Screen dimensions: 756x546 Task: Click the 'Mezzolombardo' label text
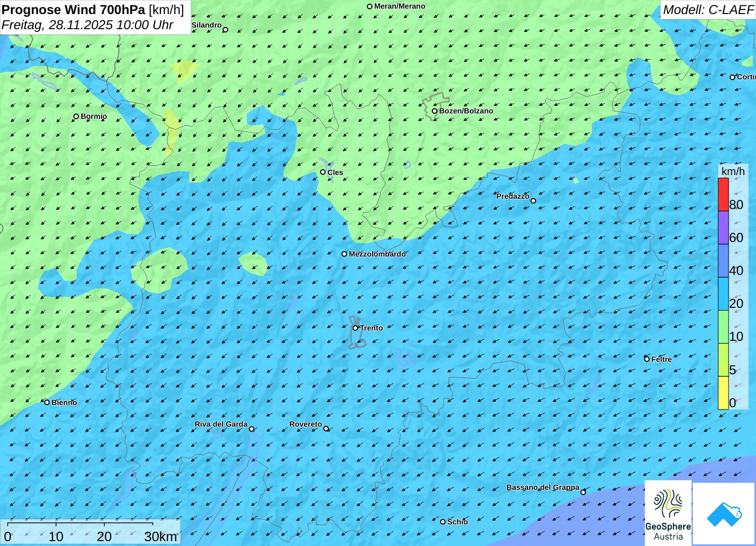coord(377,254)
